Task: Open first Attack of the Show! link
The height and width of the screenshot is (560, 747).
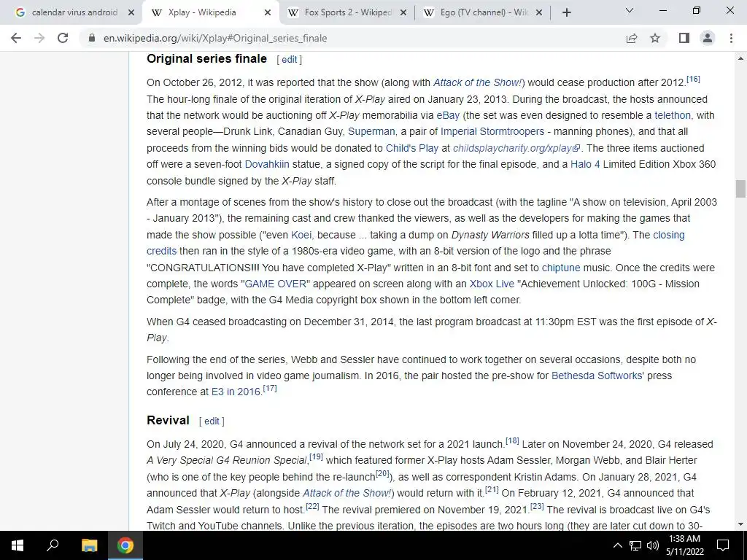Action: coord(479,82)
